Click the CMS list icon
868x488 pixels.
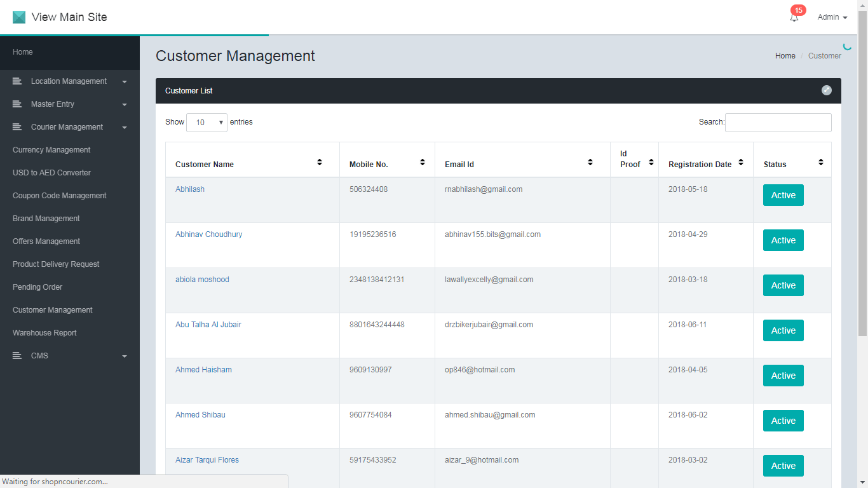point(17,356)
